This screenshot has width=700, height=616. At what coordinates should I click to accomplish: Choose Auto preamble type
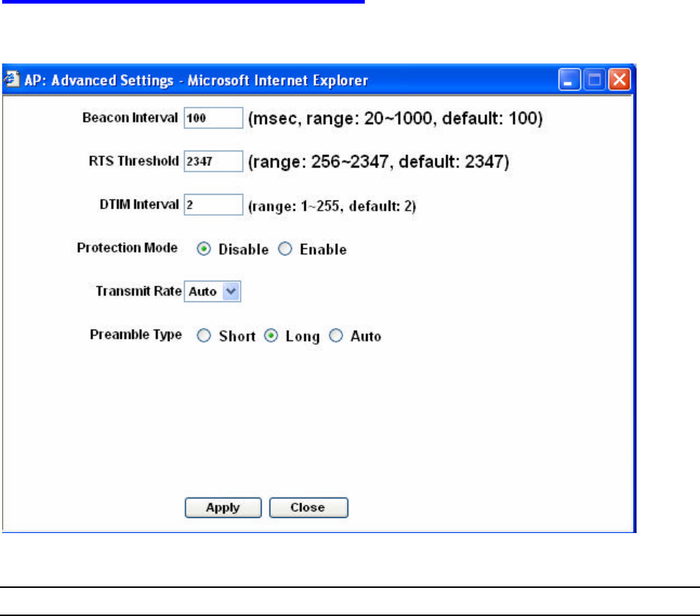point(336,335)
